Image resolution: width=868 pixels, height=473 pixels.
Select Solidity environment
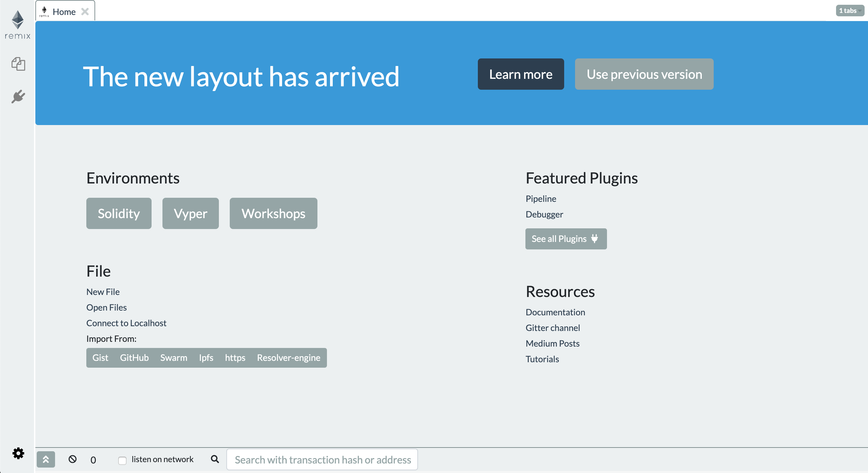(119, 213)
